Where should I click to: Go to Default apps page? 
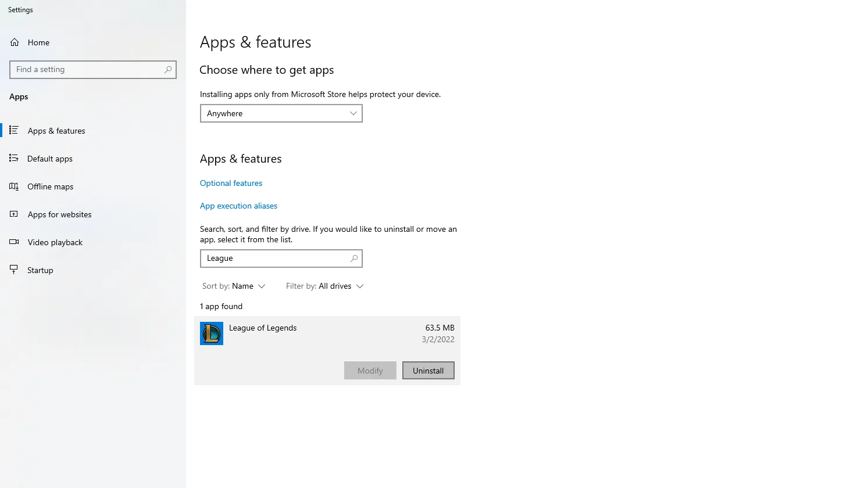click(50, 159)
